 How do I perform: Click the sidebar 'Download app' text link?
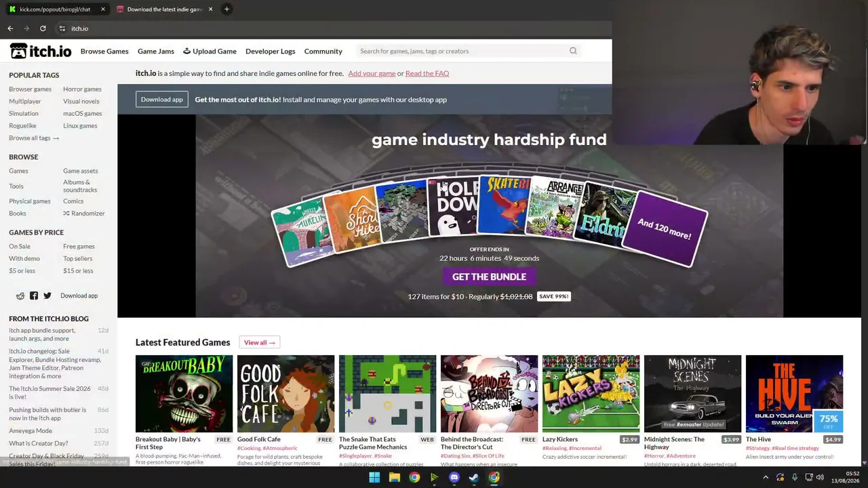point(79,296)
